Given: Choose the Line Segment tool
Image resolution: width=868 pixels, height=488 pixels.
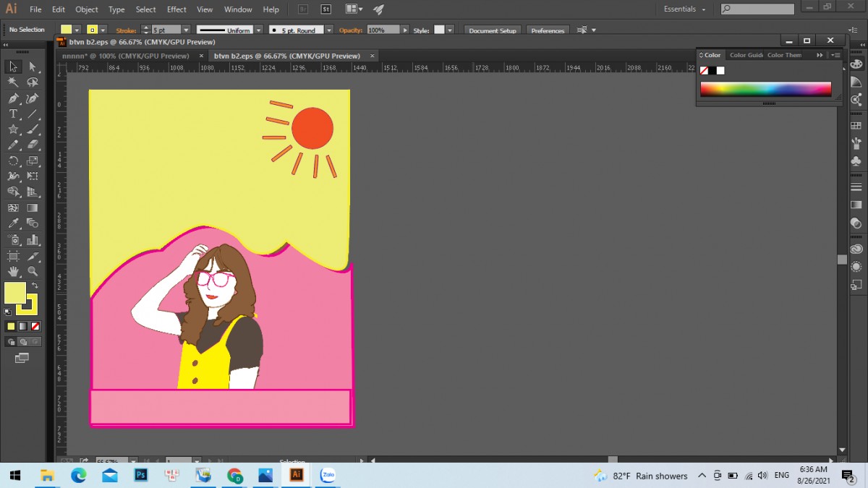Looking at the screenshot, I should coord(33,114).
